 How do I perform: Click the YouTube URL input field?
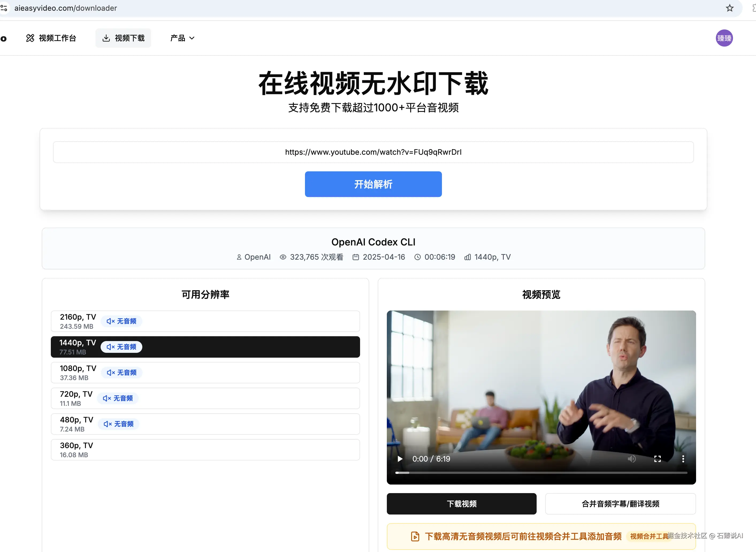pos(373,152)
